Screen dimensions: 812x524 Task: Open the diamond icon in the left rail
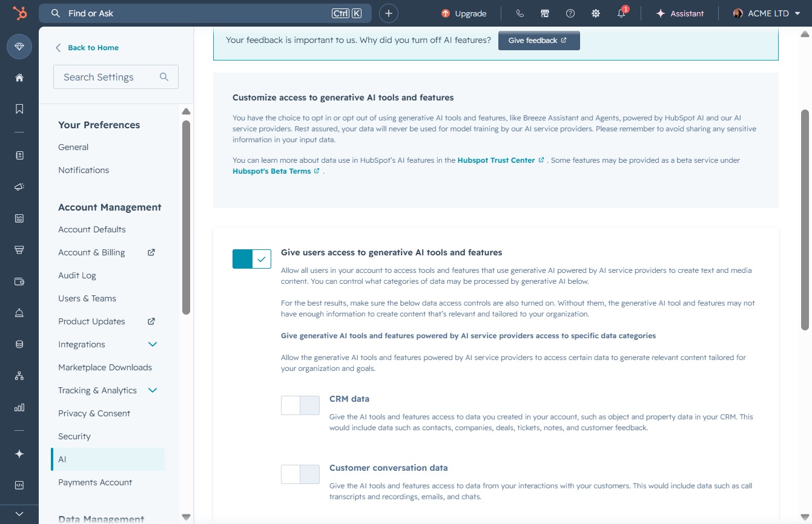coord(19,47)
